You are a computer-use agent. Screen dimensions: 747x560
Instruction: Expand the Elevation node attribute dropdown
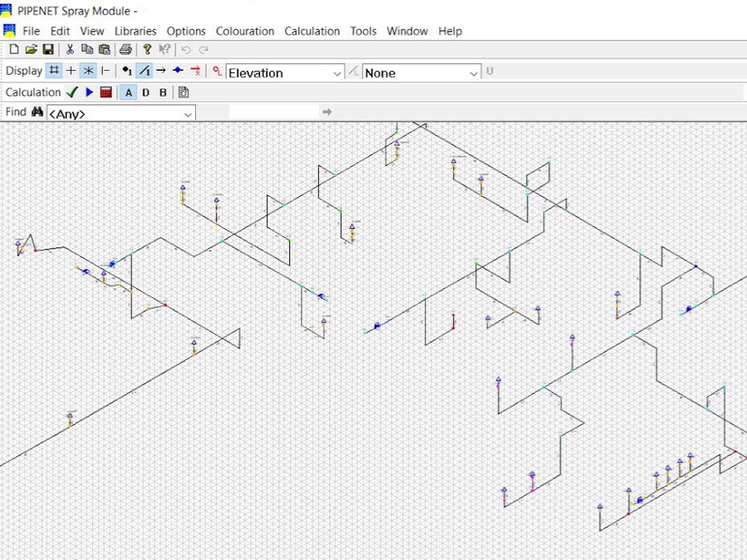[x=337, y=73]
